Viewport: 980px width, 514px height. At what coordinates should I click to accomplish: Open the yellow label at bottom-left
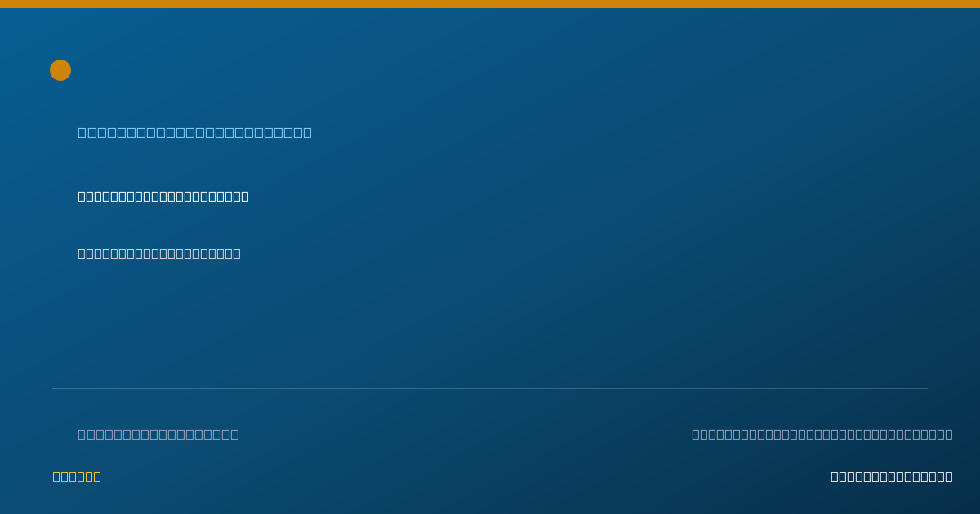pos(77,476)
